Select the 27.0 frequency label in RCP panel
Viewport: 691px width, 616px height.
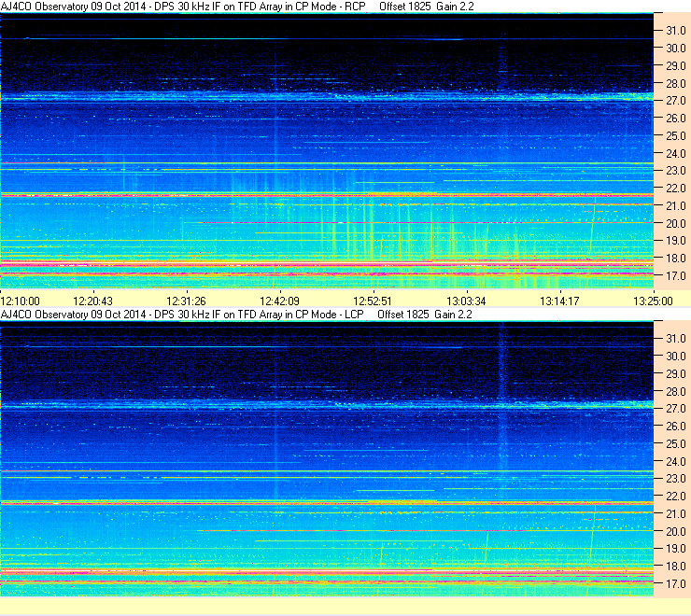click(675, 101)
